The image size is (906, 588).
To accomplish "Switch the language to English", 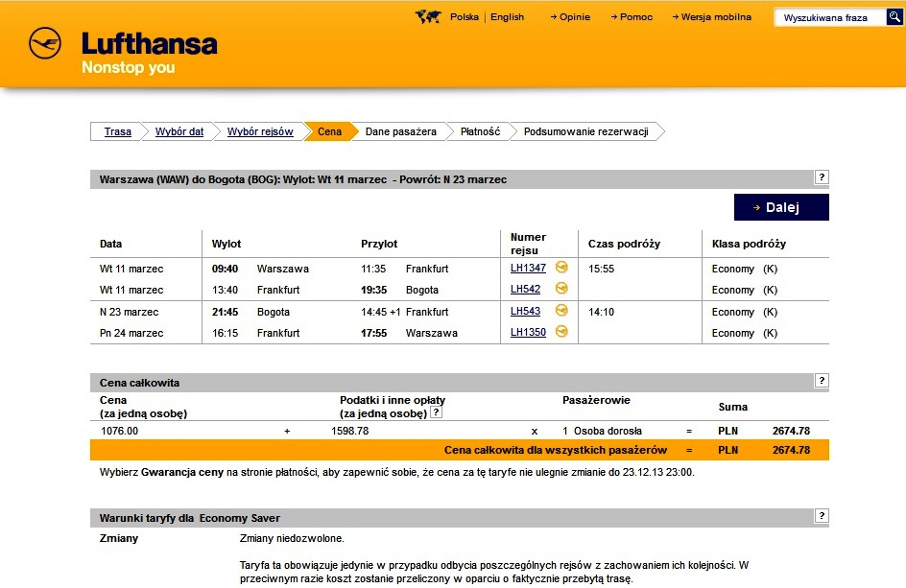I will [x=508, y=16].
